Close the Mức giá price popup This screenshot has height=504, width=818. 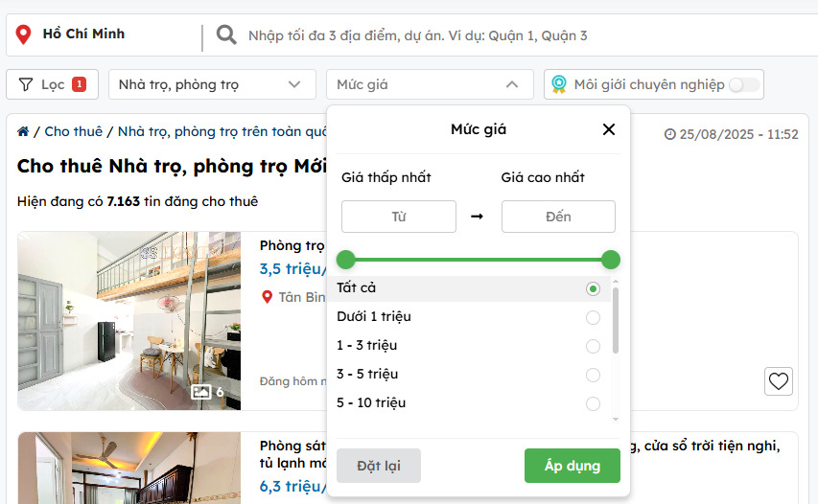tap(608, 129)
